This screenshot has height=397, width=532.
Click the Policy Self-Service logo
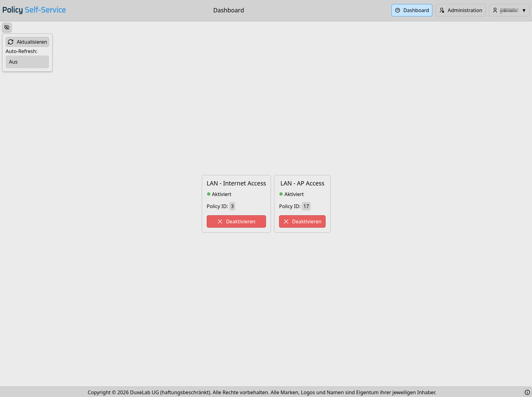pyautogui.click(x=34, y=10)
